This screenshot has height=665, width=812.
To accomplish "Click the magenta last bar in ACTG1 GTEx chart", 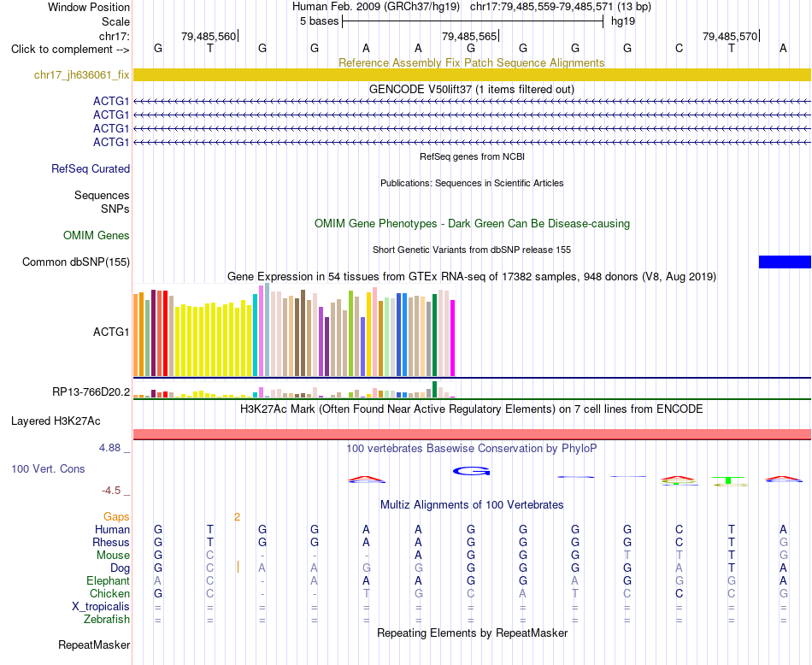I will coord(453,338).
